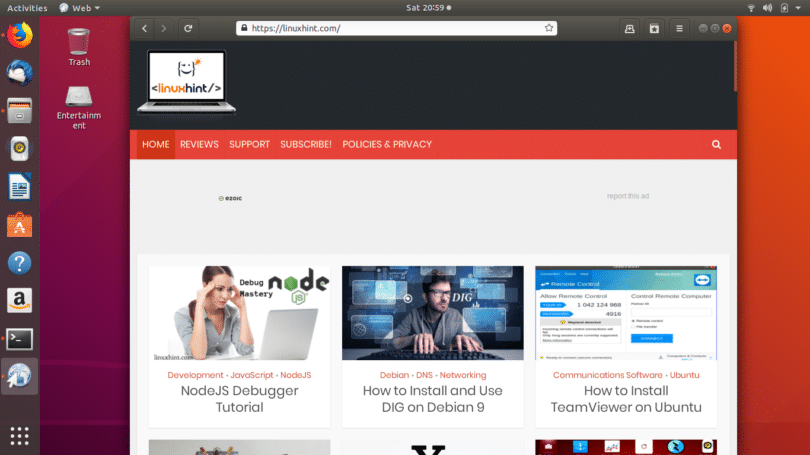Viewport: 810px width, 455px height.
Task: Open the NodeJS Debugger Tutorial article
Action: (239, 399)
